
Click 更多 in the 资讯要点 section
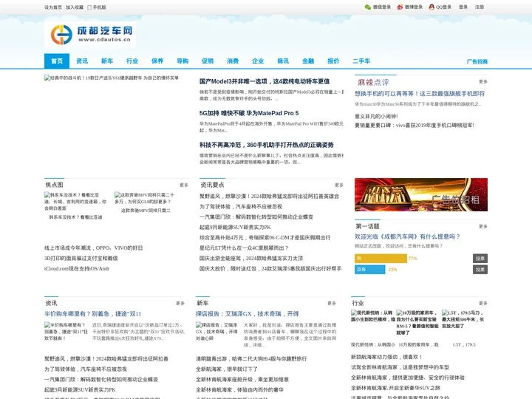pyautogui.click(x=339, y=185)
